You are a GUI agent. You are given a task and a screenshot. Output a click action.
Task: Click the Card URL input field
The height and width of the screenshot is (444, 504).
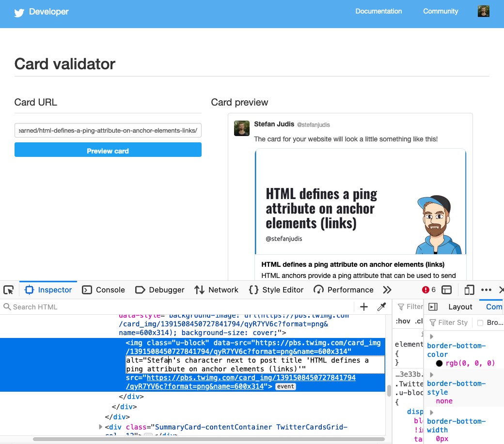108,130
